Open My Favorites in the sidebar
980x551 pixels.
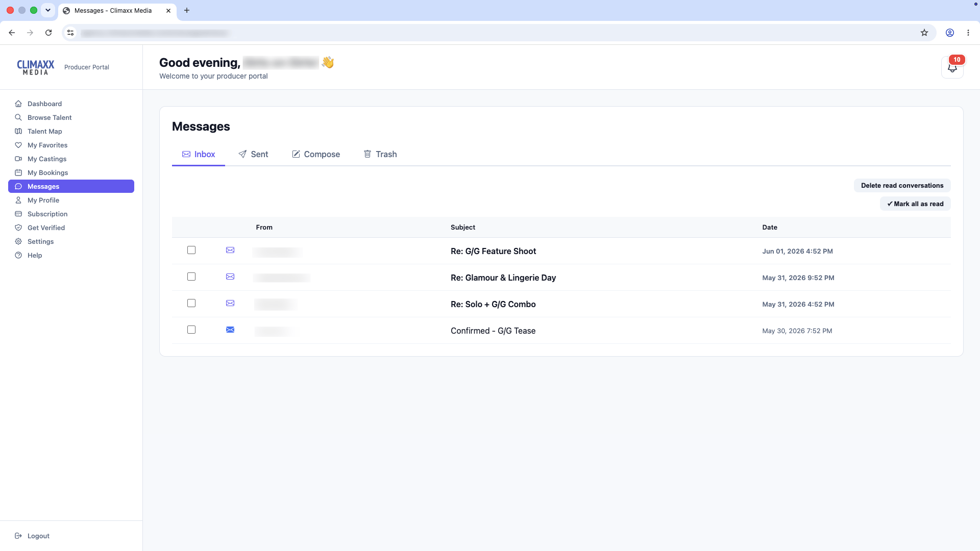tap(71, 145)
